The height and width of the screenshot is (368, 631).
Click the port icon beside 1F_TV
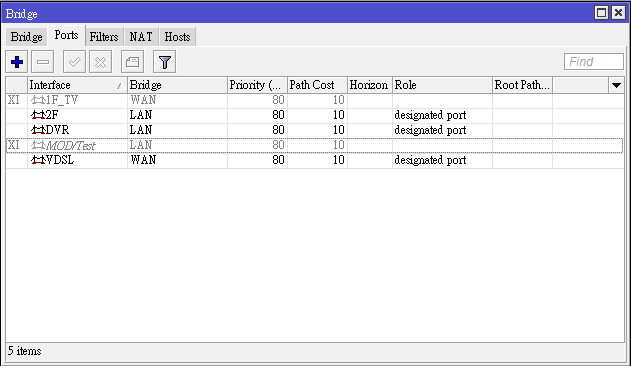coord(38,100)
